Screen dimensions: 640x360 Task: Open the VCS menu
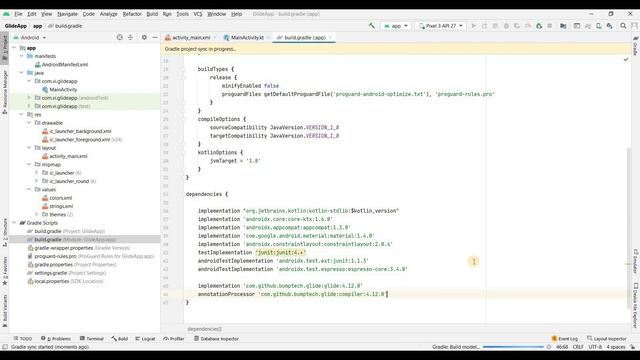click(198, 14)
